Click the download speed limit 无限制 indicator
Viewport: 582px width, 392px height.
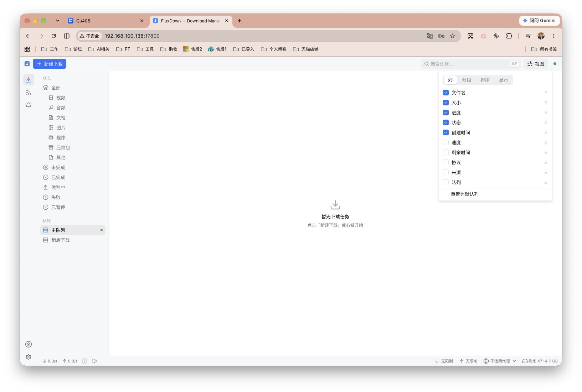[444, 361]
